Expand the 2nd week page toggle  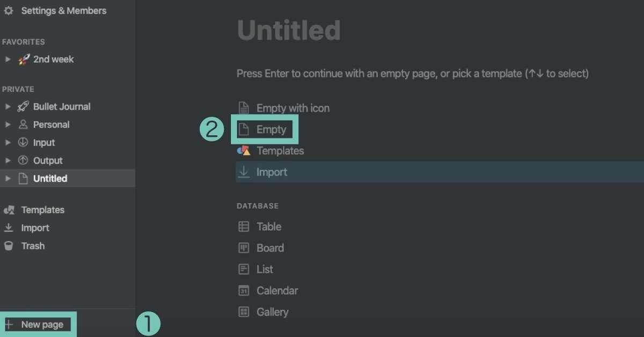click(8, 60)
